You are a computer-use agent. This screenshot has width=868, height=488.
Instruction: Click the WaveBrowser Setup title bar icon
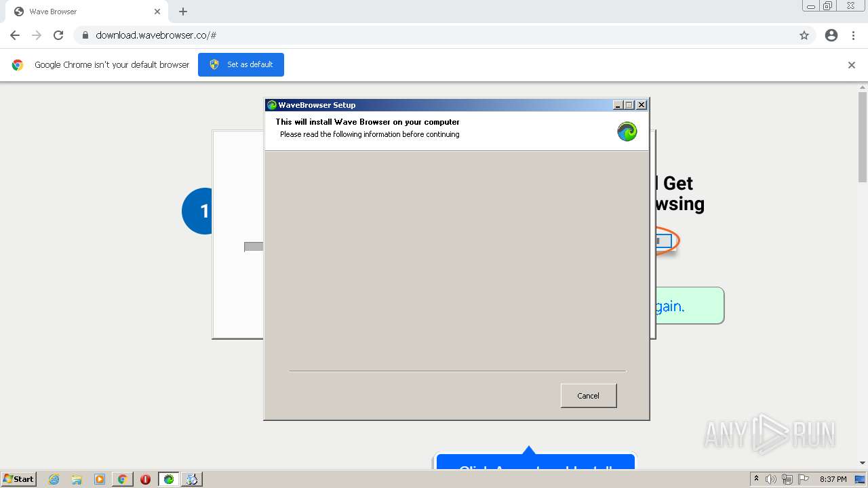pos(272,105)
